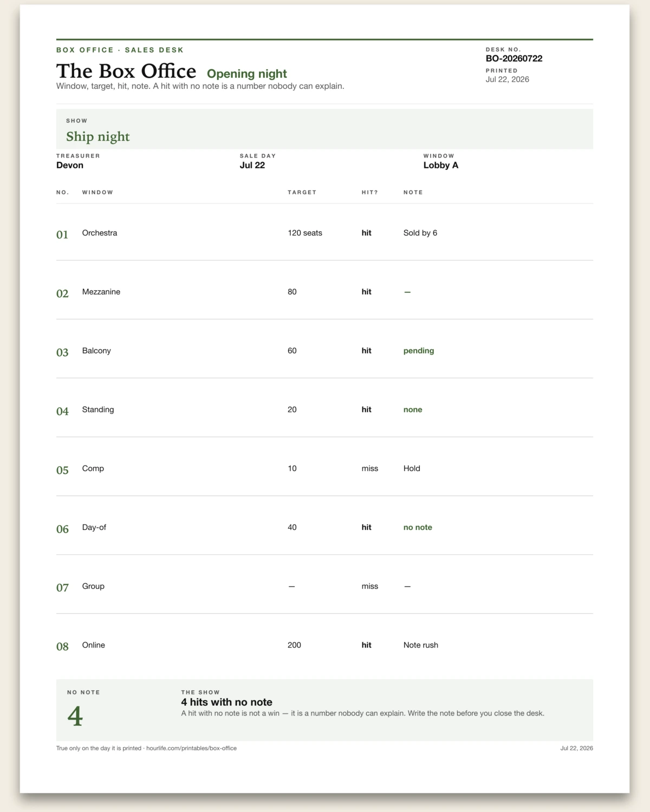
Task: Click the no note entry for Day-of
Action: (418, 527)
